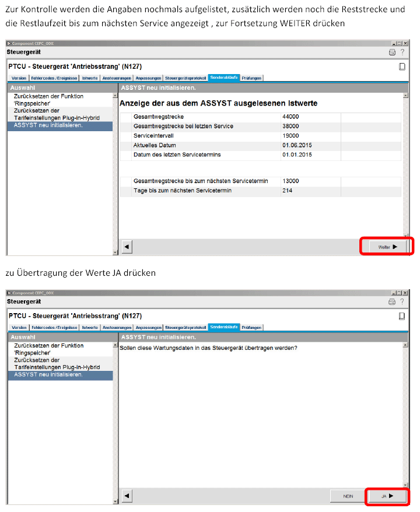This screenshot has height=512, width=420.
Task: Minimize the upper Component CEPC_ODX window
Action: click(x=394, y=43)
